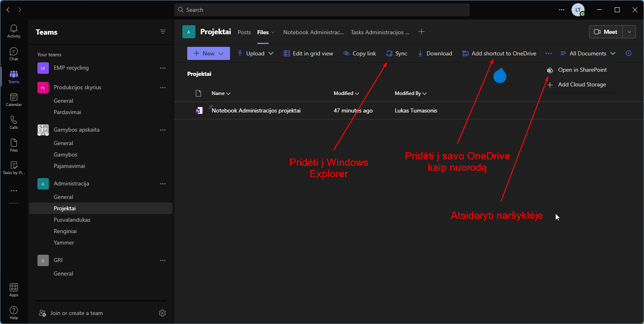The image size is (644, 324).
Task: Click the filter teams icon
Action: click(x=163, y=32)
